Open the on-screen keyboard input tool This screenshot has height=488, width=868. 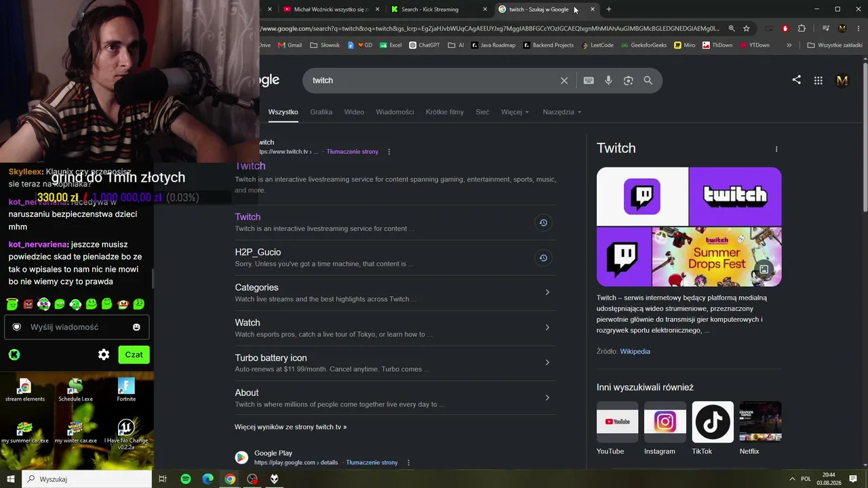click(589, 81)
